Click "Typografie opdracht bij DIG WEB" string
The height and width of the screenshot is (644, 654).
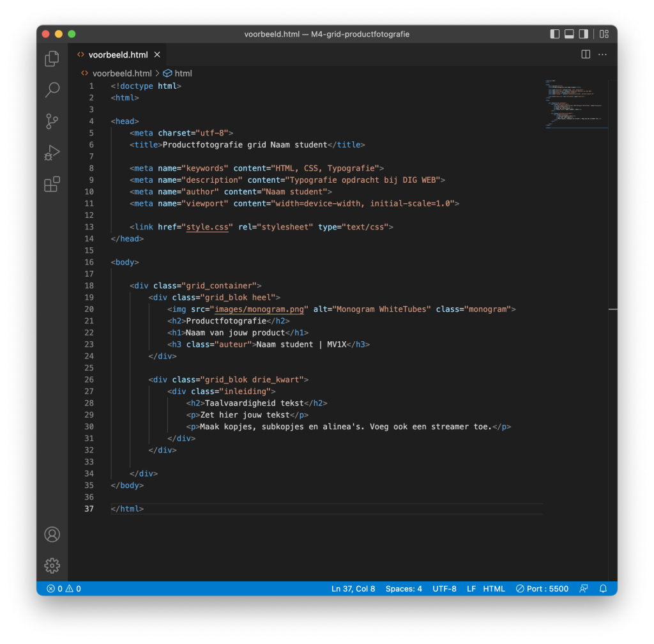click(x=363, y=180)
